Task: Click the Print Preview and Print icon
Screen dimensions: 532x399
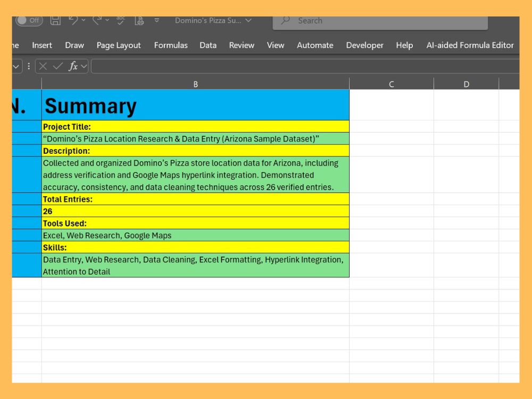Action: coord(139,20)
